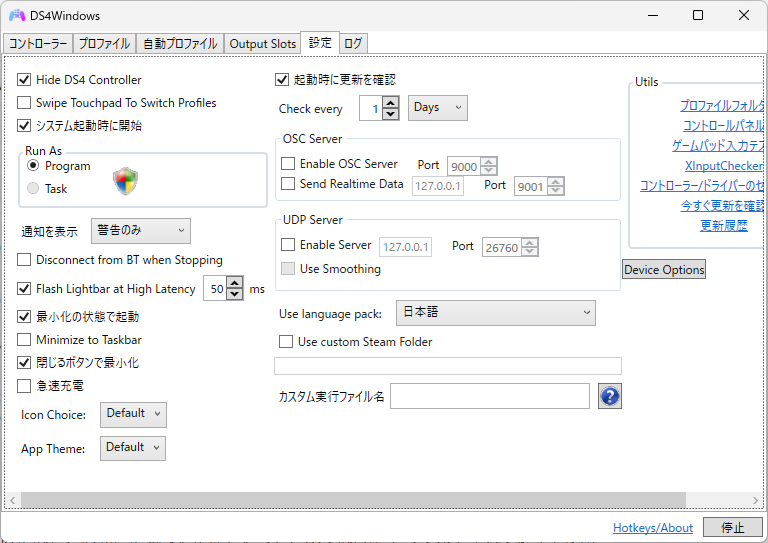Image resolution: width=768 pixels, height=543 pixels.
Task: Toggle 起動時に更新を確認 checkbox
Action: point(282,79)
